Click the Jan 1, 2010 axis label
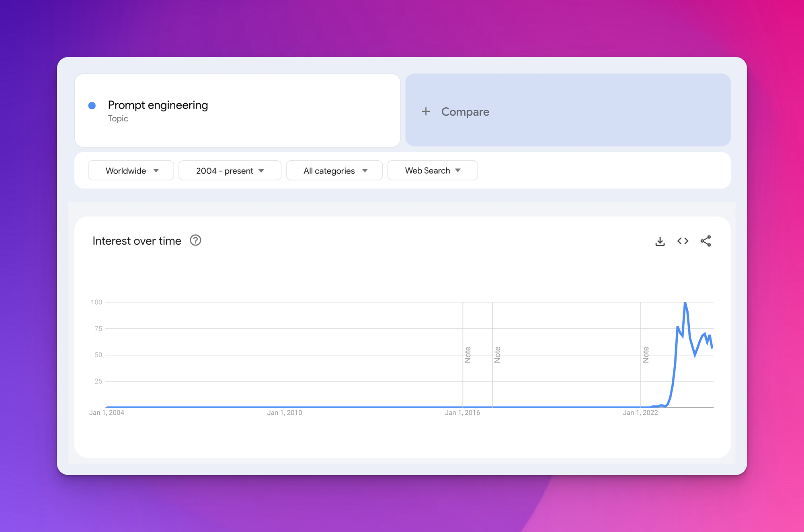The height and width of the screenshot is (532, 804). [284, 413]
